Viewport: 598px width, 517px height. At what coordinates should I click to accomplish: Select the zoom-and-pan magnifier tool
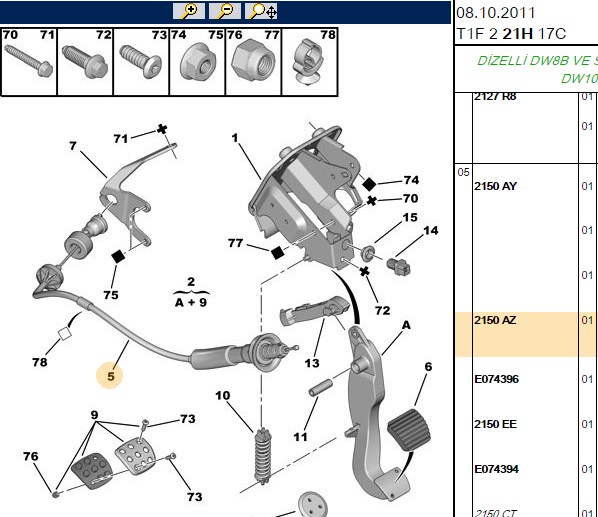click(261, 11)
